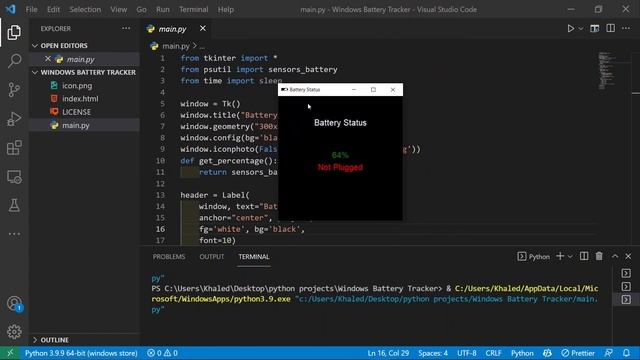Open the View menu
640x360 pixels.
click(x=118, y=9)
